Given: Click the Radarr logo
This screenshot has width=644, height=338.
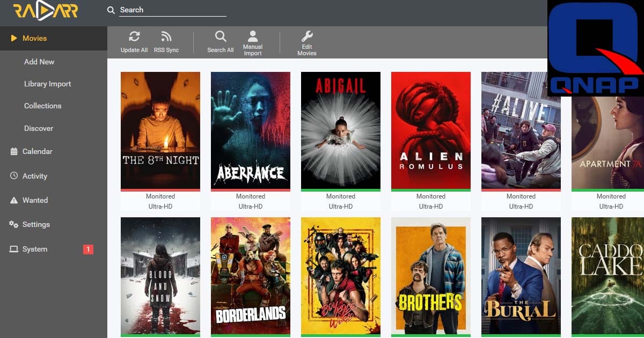Looking at the screenshot, I should [46, 11].
